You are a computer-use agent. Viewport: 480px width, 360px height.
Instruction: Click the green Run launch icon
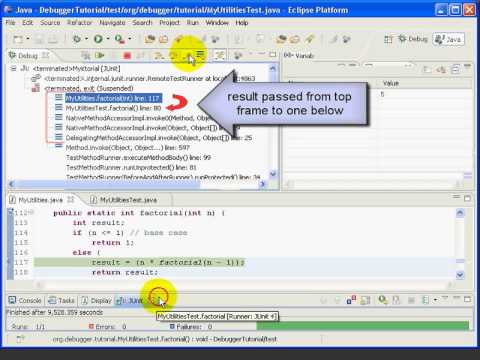coord(98,39)
